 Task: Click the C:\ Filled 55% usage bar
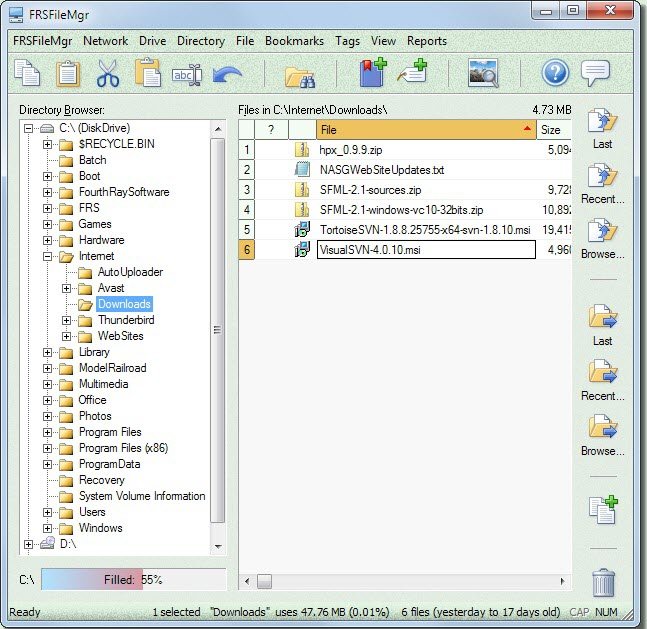(x=133, y=579)
